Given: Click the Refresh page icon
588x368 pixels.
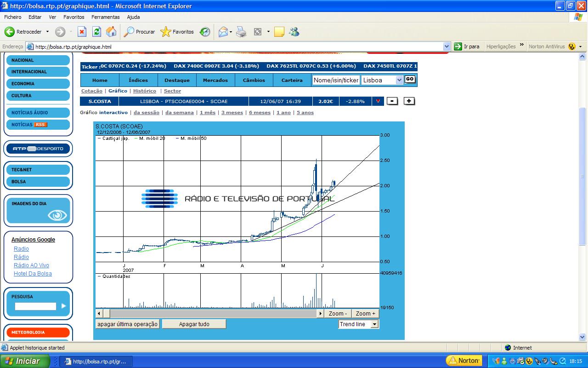Looking at the screenshot, I should tap(96, 32).
